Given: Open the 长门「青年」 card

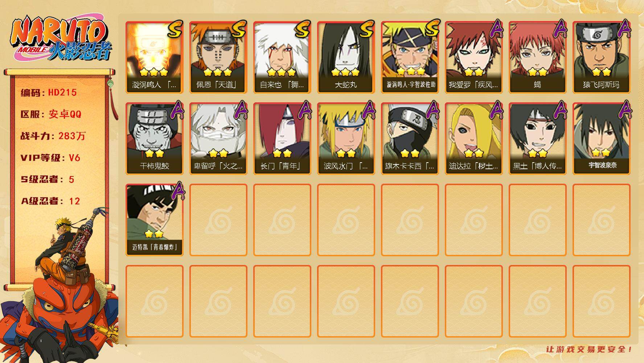Looking at the screenshot, I should click(x=282, y=138).
